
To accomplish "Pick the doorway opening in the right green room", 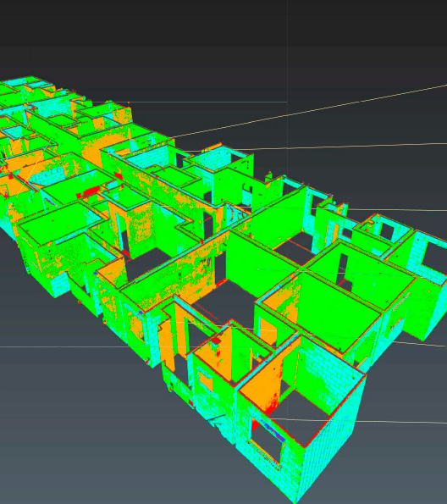I will (x=344, y=268).
